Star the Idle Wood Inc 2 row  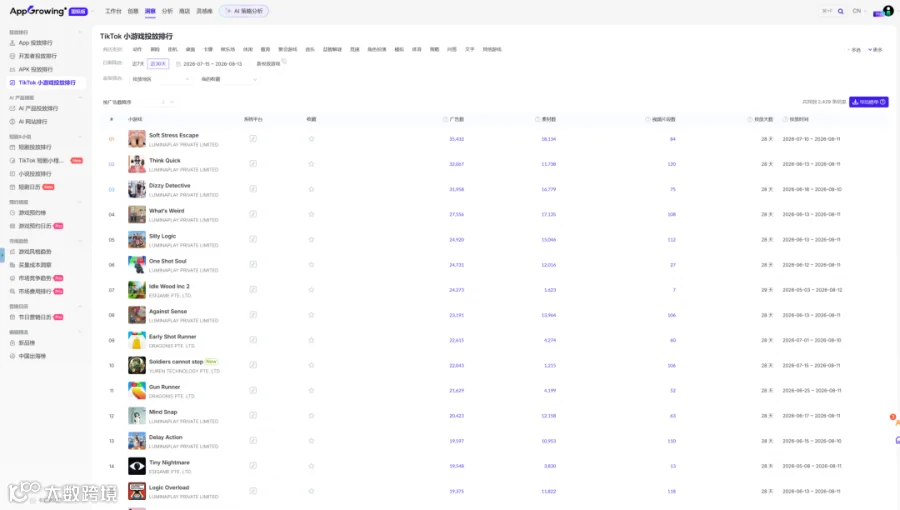click(311, 290)
